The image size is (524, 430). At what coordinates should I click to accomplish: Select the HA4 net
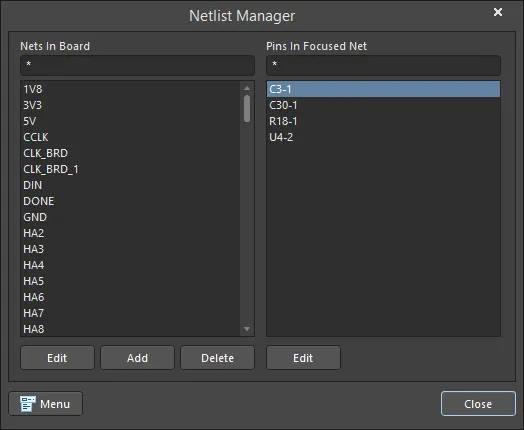point(130,265)
